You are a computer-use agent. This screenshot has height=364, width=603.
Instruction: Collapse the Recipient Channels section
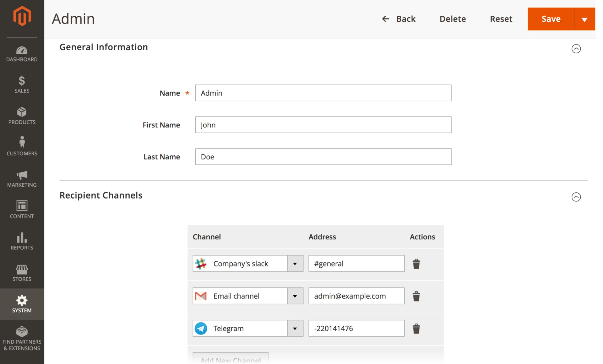(x=576, y=197)
